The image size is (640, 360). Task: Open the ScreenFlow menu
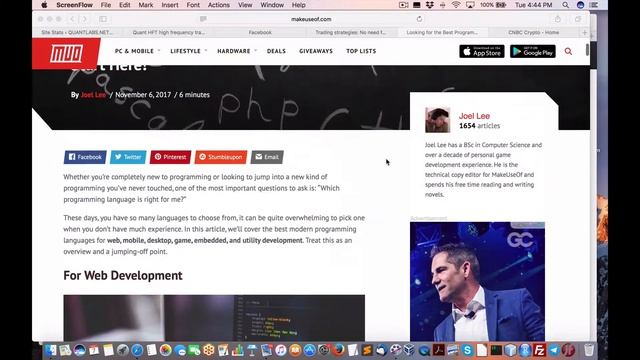pos(74,5)
